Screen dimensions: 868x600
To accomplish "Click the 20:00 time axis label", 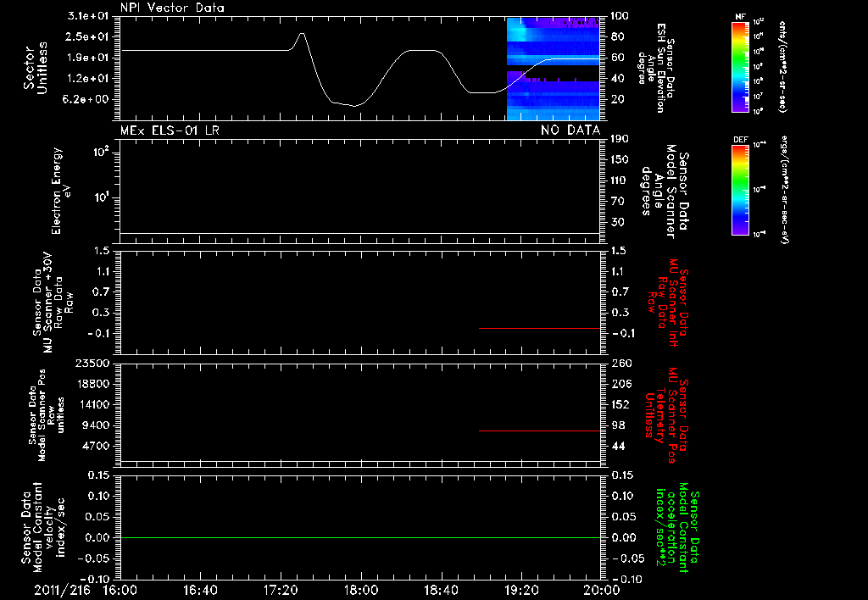I will [x=603, y=591].
